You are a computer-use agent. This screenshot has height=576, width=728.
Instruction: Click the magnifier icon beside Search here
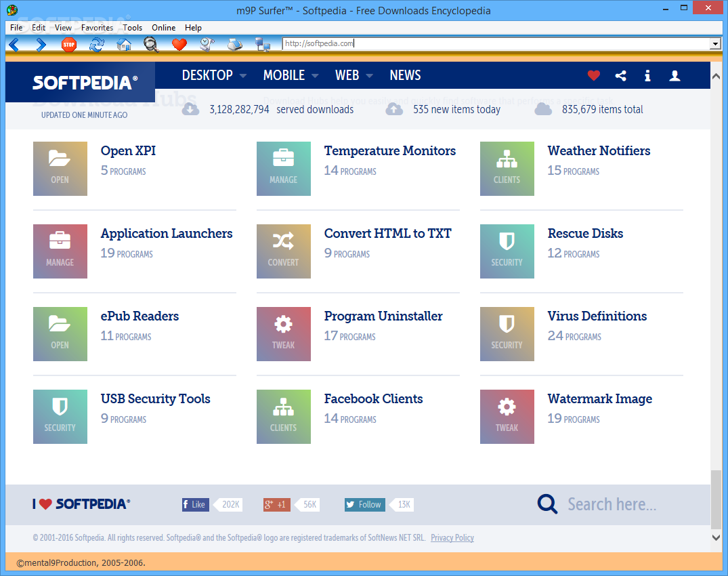[547, 504]
